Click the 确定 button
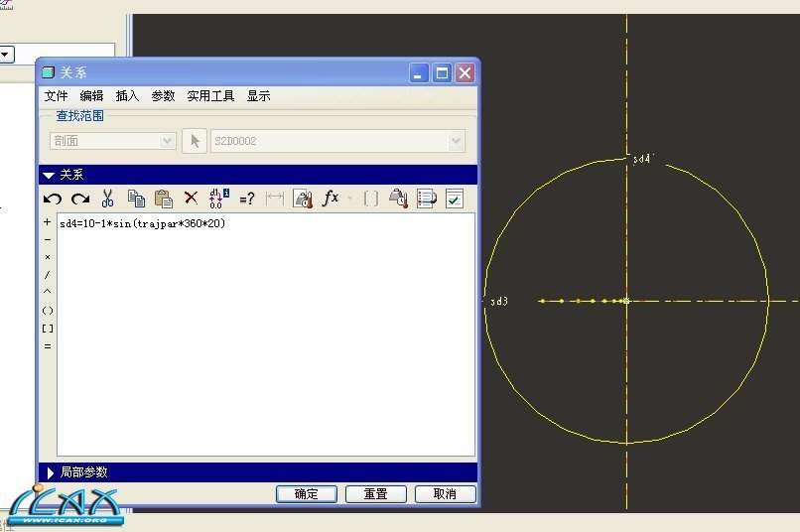The height and width of the screenshot is (532, 800). click(307, 494)
